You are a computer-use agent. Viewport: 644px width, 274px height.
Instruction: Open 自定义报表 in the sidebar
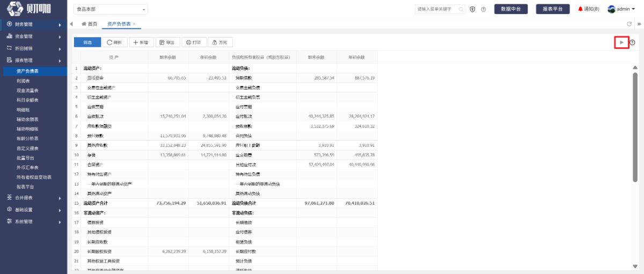click(x=27, y=148)
